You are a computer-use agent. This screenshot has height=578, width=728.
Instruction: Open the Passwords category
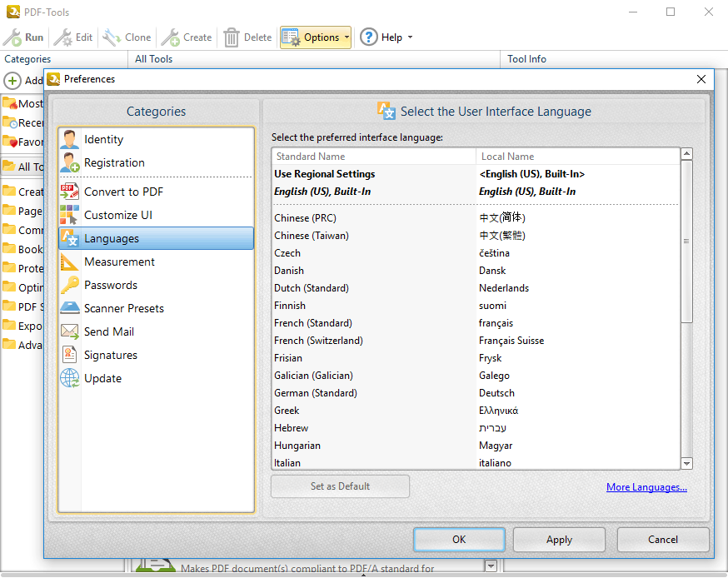[110, 285]
